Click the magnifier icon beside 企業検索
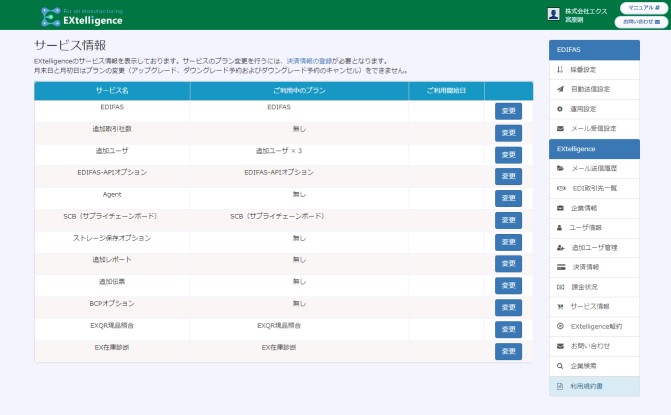Image resolution: width=671 pixels, height=415 pixels. coord(560,366)
